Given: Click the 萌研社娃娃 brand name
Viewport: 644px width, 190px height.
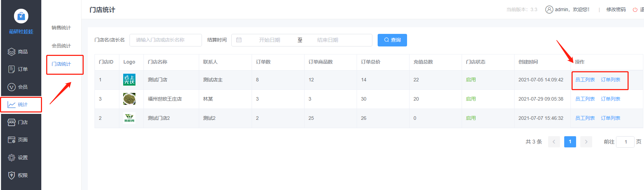Looking at the screenshot, I should pos(21,31).
